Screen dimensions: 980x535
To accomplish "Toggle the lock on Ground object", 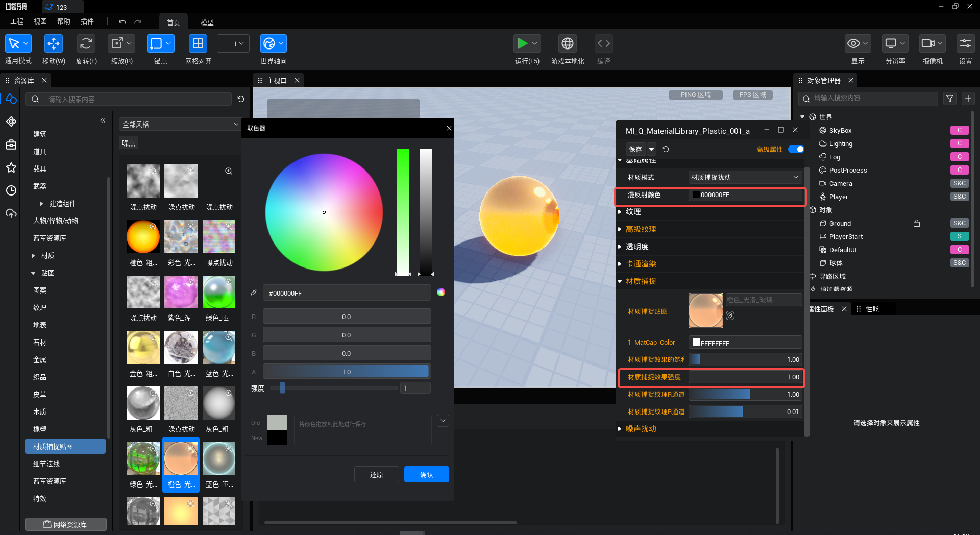I will pos(917,223).
